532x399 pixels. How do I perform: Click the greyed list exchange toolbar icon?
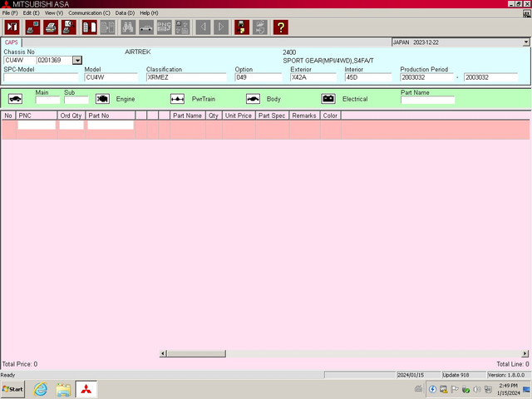182,27
